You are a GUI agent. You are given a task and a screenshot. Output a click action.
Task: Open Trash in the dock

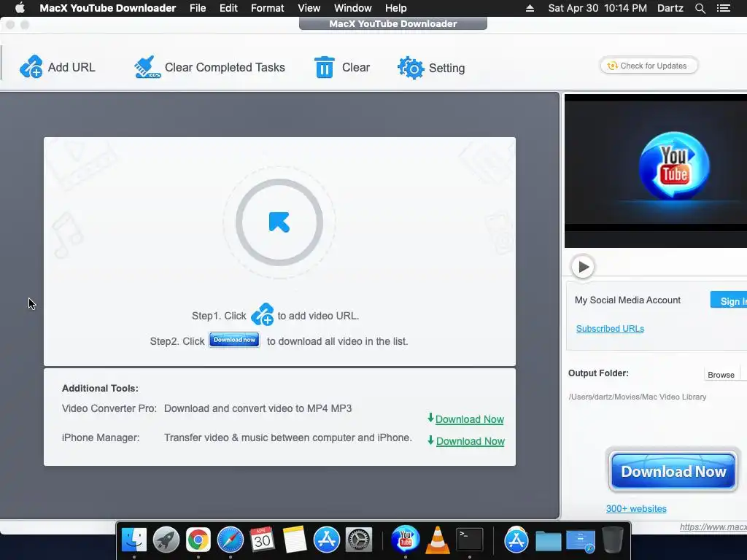[612, 540]
